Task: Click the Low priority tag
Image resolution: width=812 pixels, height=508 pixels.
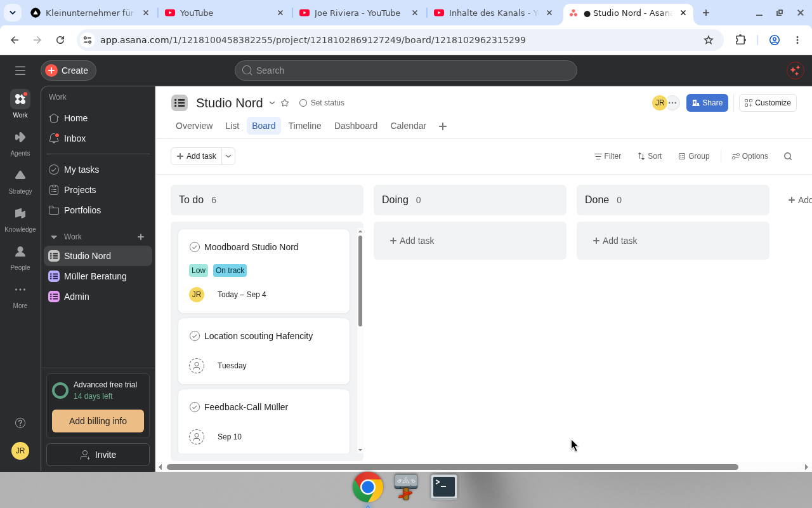Action: click(x=199, y=271)
